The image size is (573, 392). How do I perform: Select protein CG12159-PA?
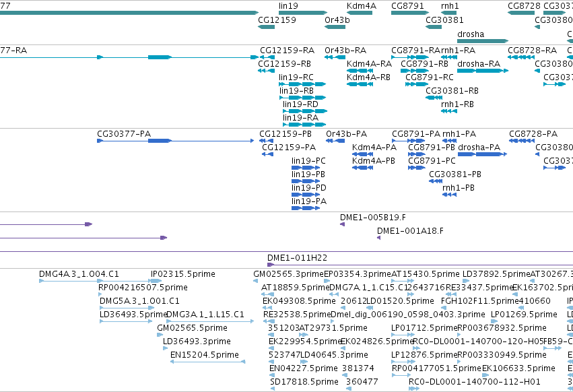coord(267,154)
